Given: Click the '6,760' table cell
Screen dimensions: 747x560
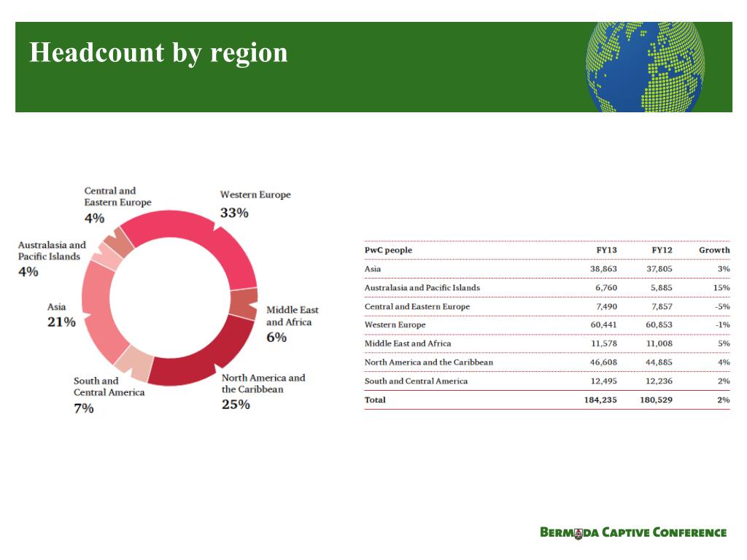Looking at the screenshot, I should point(606,287).
